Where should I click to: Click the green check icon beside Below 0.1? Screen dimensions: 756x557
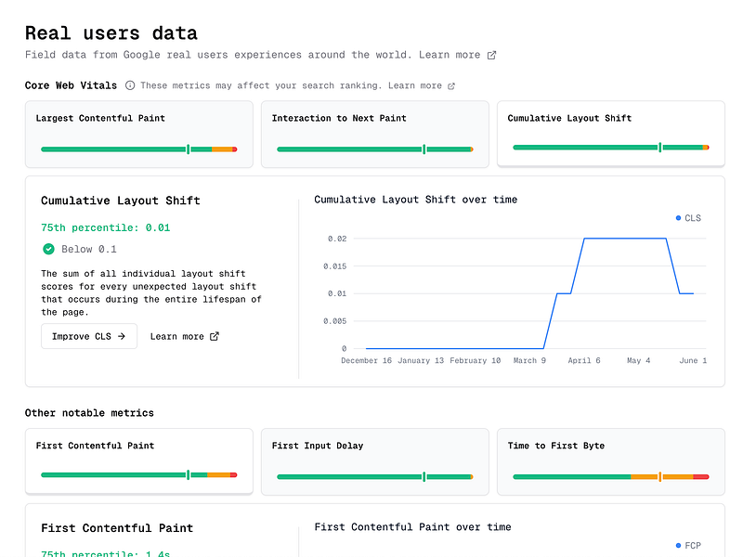[x=48, y=249]
